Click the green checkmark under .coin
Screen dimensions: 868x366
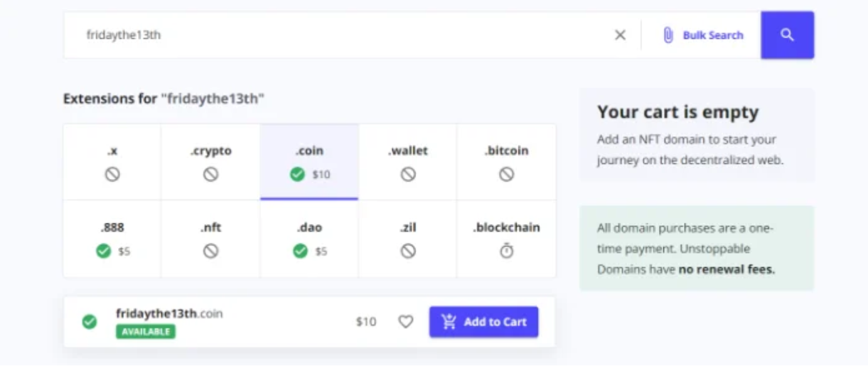[297, 175]
